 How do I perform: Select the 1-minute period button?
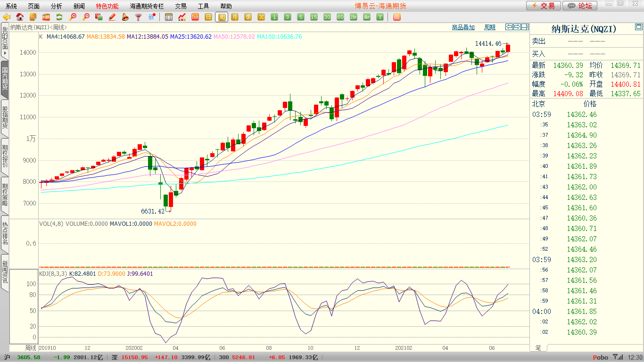(274, 17)
